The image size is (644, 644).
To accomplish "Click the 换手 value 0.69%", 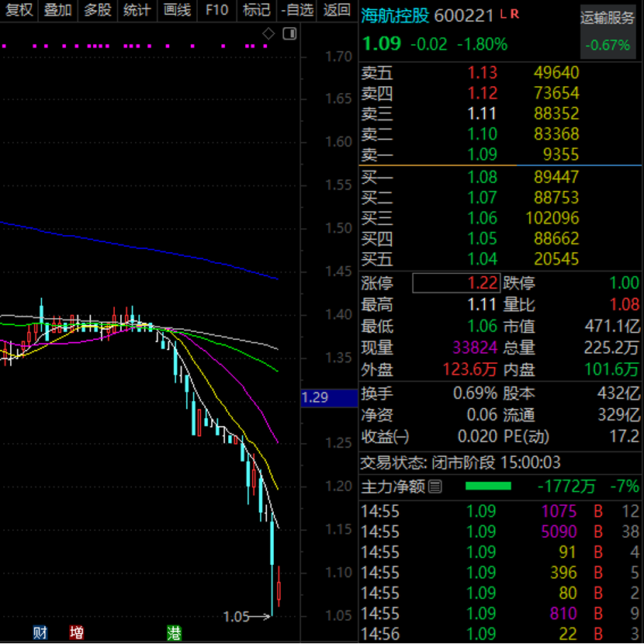I will [475, 393].
